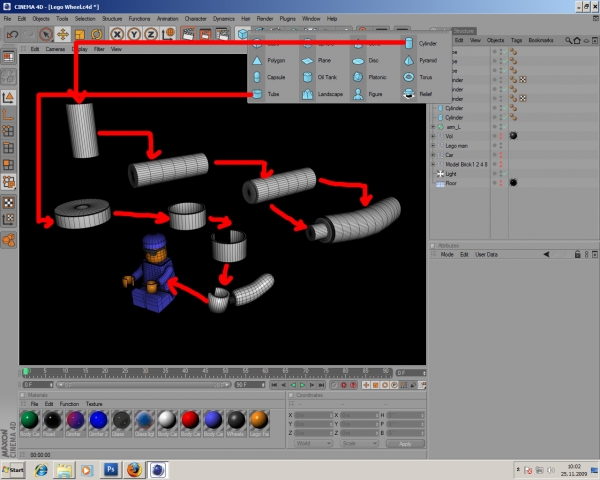Open Render Settings clapperboard icon

pyautogui.click(x=222, y=34)
